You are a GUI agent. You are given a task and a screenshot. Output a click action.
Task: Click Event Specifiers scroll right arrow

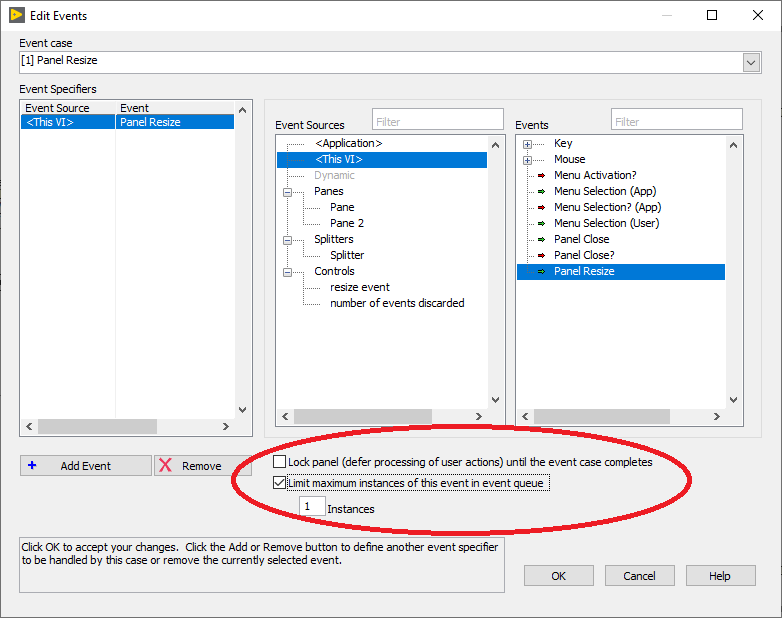pos(226,426)
